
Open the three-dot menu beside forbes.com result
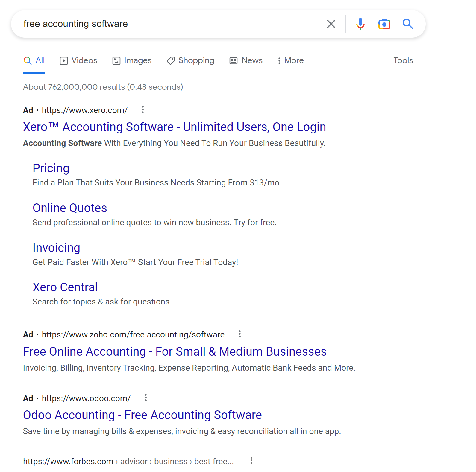click(251, 460)
